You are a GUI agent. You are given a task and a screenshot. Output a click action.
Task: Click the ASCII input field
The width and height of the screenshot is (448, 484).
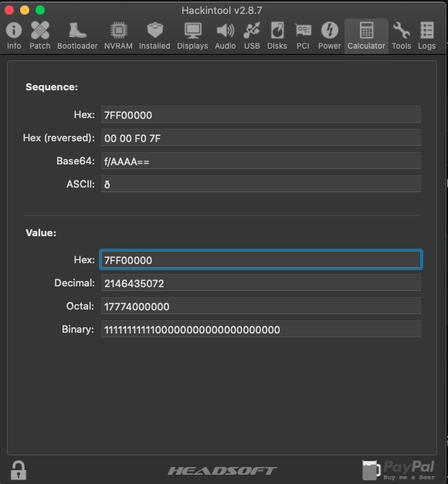[x=261, y=184]
